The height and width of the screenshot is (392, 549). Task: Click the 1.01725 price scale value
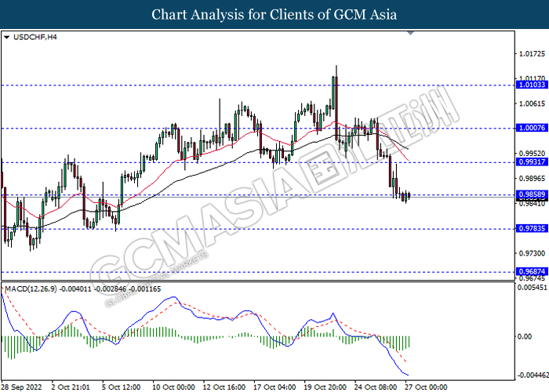pos(533,54)
